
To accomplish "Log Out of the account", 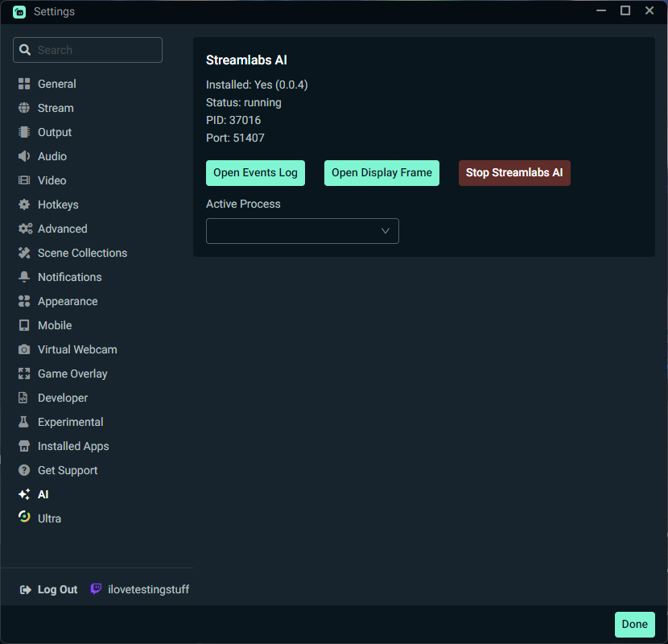I will [x=49, y=589].
